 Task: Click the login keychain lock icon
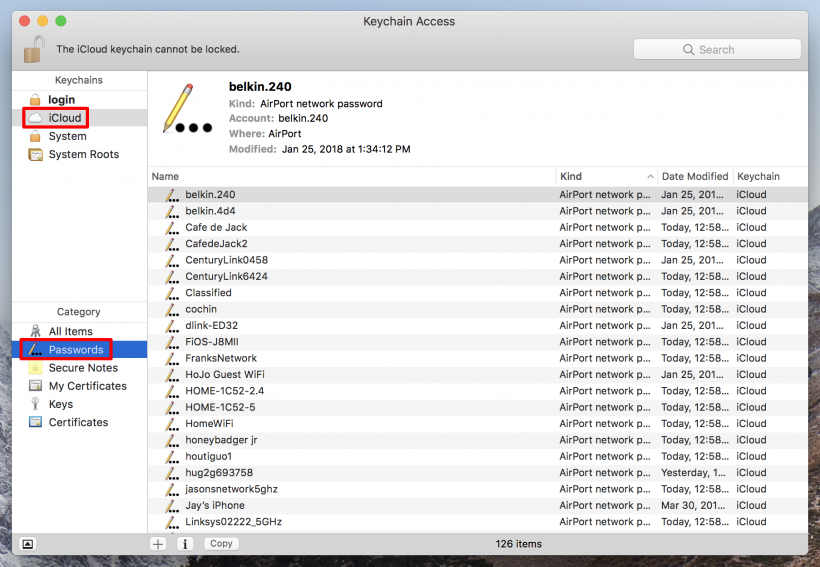(x=35, y=99)
